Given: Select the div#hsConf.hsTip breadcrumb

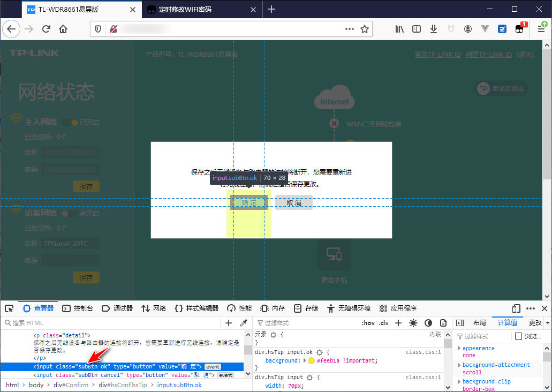Looking at the screenshot, I should coord(123,385).
